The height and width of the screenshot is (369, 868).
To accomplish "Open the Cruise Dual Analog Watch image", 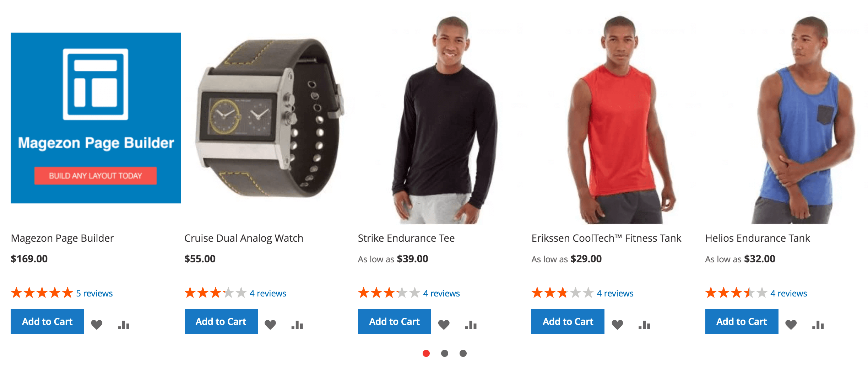I will click(269, 118).
